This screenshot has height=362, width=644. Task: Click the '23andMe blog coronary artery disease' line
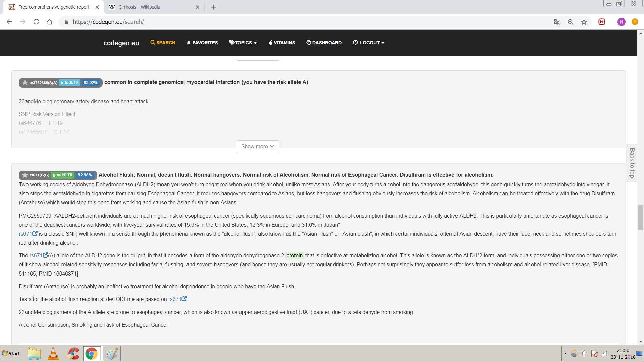coord(84,101)
